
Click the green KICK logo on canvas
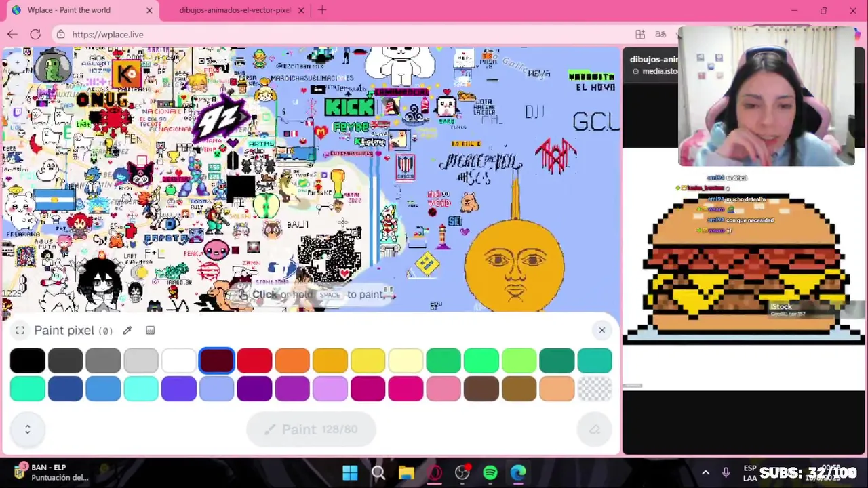pos(349,106)
